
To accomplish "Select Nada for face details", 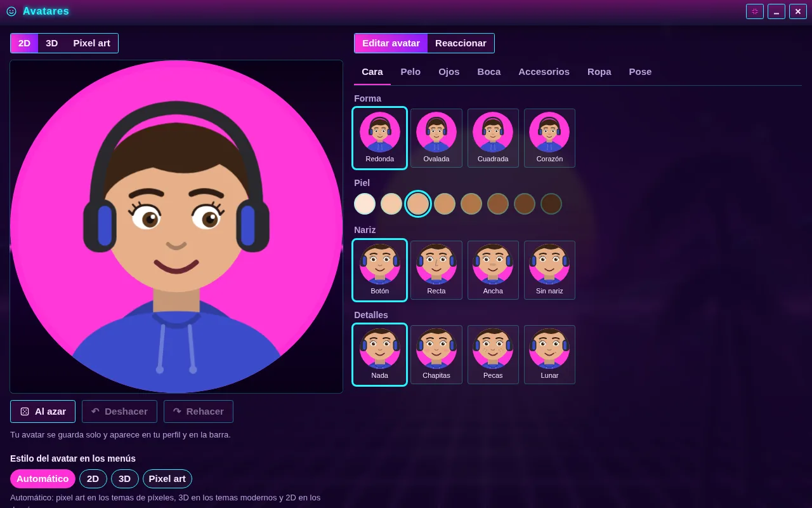I will tap(379, 354).
